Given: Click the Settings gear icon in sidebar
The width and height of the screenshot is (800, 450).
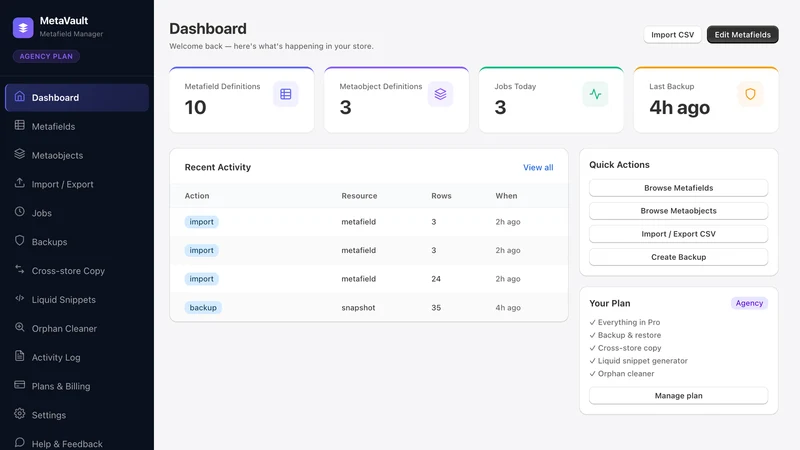Looking at the screenshot, I should point(19,414).
